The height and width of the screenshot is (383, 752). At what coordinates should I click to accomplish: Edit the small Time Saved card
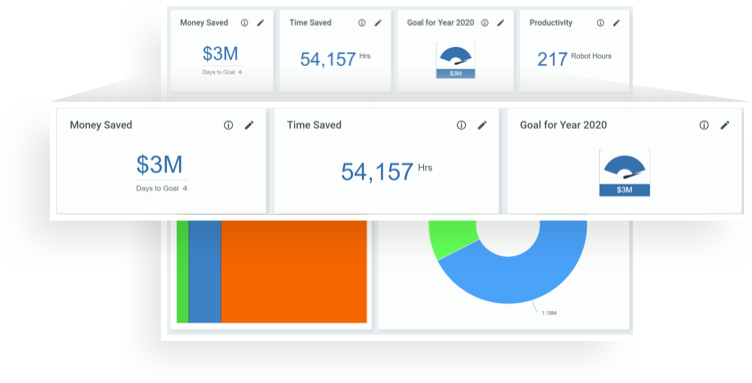(x=378, y=23)
